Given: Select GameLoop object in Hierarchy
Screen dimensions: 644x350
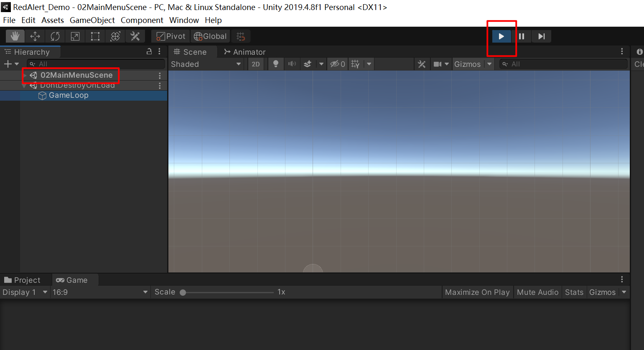Looking at the screenshot, I should point(69,95).
